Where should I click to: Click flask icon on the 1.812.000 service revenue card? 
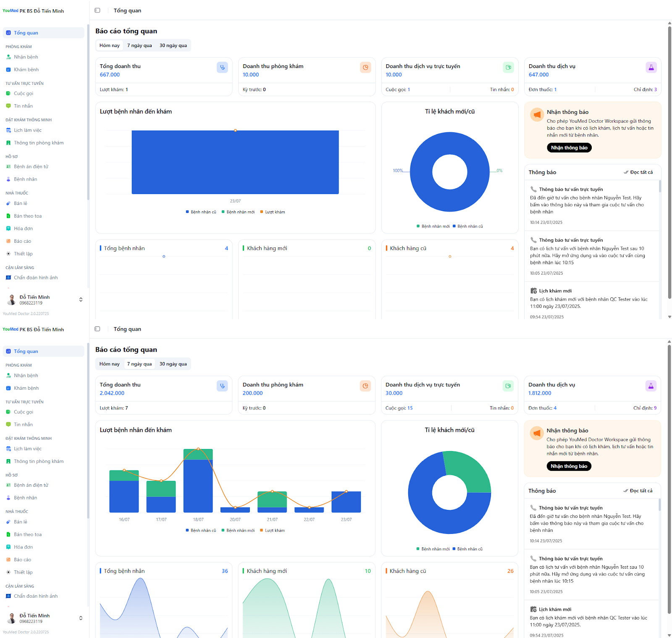point(651,386)
